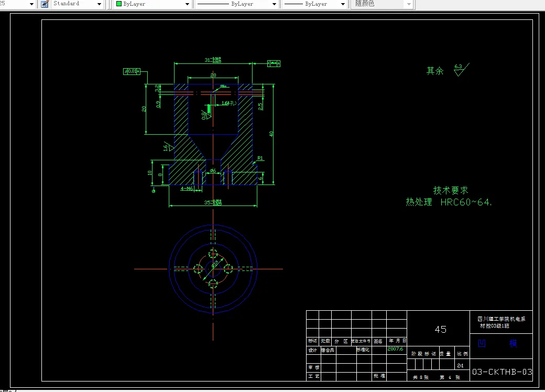Click the 第4张 sheet number text
545x392 pixels.
tap(450, 377)
